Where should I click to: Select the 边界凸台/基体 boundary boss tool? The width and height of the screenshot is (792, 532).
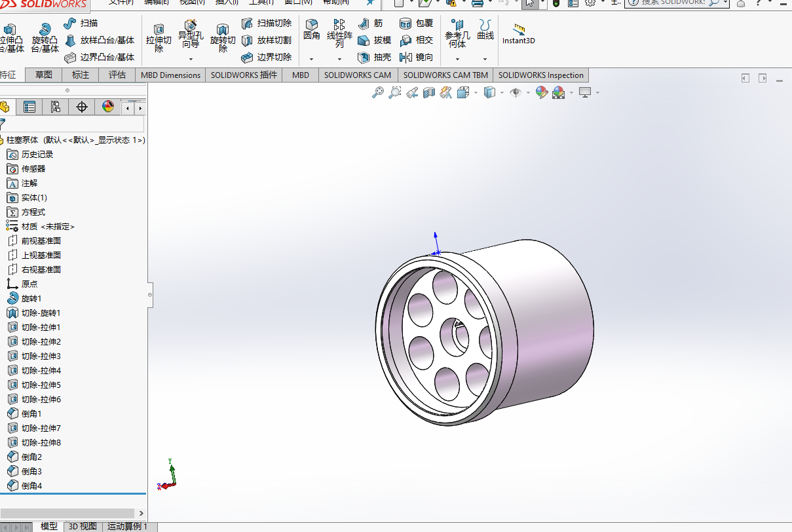[x=99, y=58]
